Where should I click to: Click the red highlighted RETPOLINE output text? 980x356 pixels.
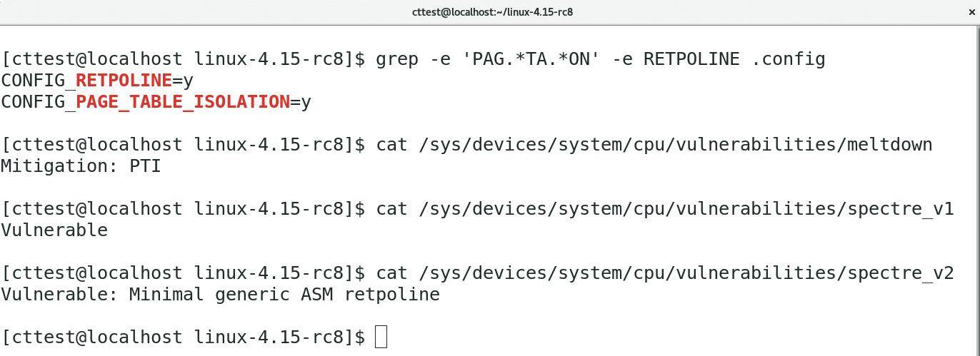tap(123, 81)
